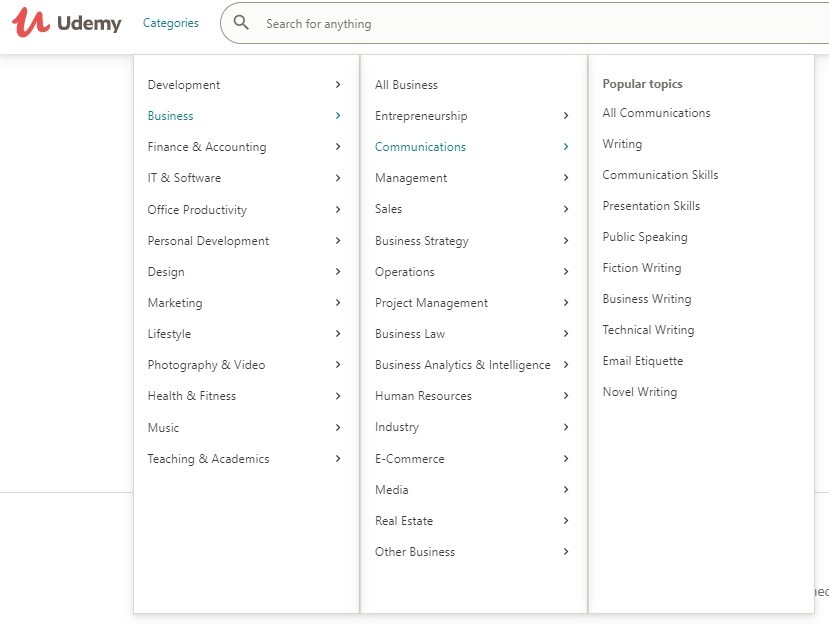The width and height of the screenshot is (829, 625).
Task: Go to All Business
Action: [407, 85]
